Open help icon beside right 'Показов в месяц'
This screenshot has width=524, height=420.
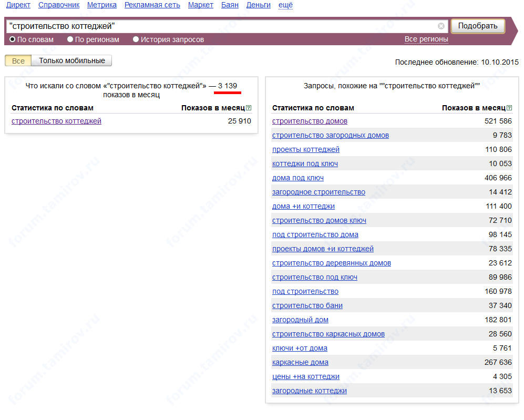point(509,108)
